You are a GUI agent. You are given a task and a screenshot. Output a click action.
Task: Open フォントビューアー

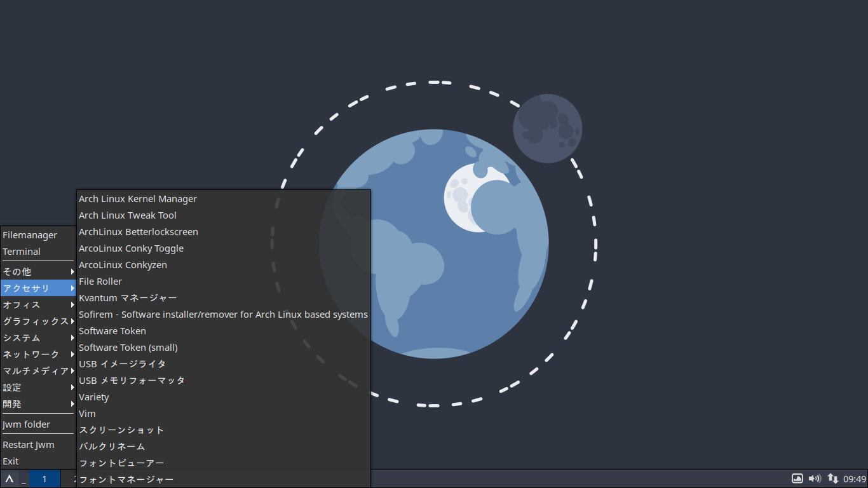[224, 463]
